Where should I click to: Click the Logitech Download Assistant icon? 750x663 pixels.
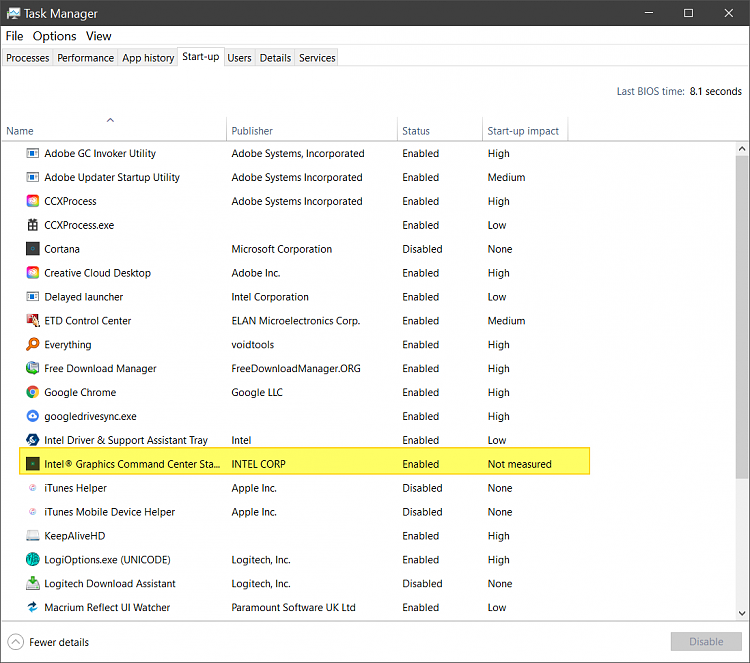pyautogui.click(x=33, y=583)
